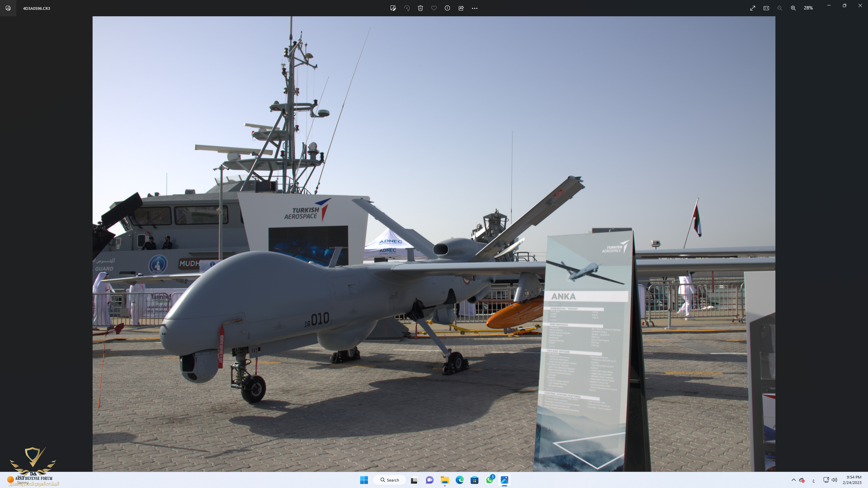Viewport: 868px width, 488px height.
Task: Click the displayed ANKA drone photo
Action: (x=434, y=244)
